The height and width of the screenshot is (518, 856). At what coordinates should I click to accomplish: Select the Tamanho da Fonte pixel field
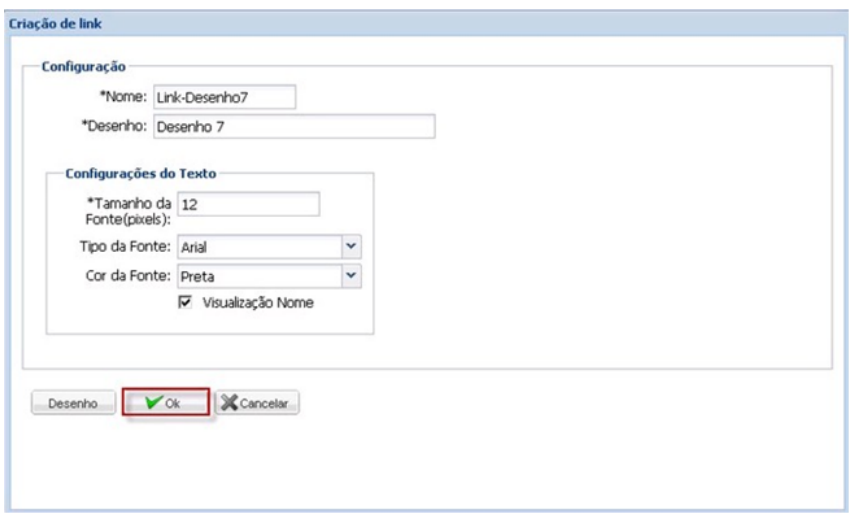pyautogui.click(x=247, y=204)
